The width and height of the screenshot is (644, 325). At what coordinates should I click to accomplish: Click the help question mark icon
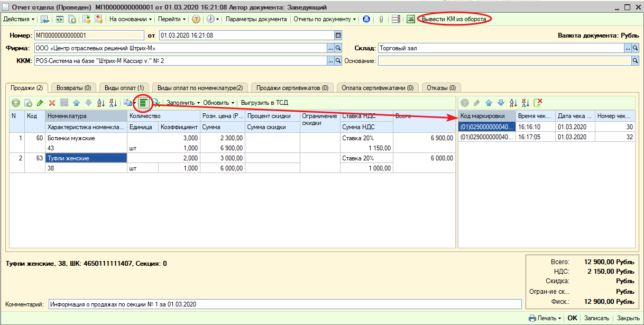(x=196, y=19)
